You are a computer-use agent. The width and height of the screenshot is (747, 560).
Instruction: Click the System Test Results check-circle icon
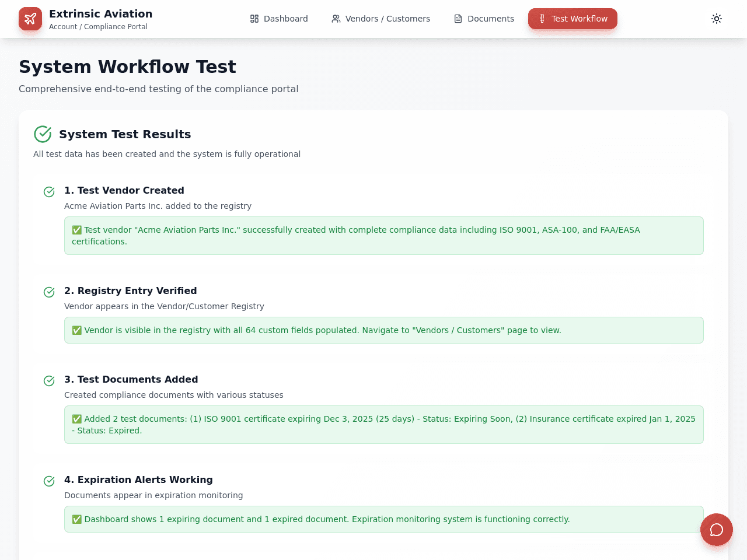click(x=43, y=134)
